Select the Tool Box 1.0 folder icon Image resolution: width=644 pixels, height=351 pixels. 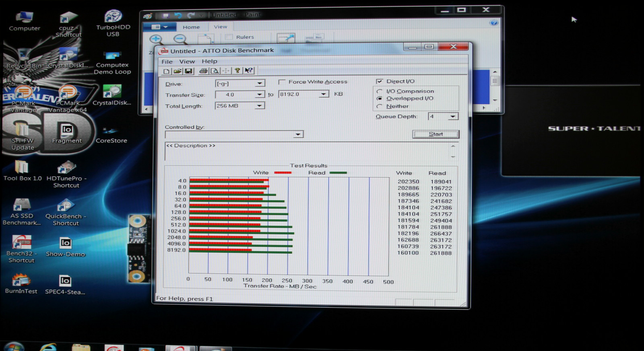pyautogui.click(x=22, y=170)
